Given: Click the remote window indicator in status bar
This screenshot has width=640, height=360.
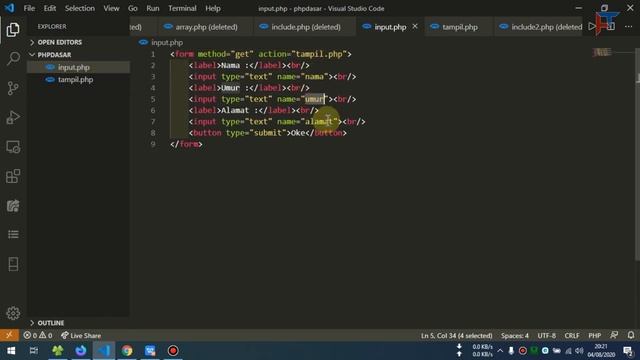Looking at the screenshot, I should (9, 336).
